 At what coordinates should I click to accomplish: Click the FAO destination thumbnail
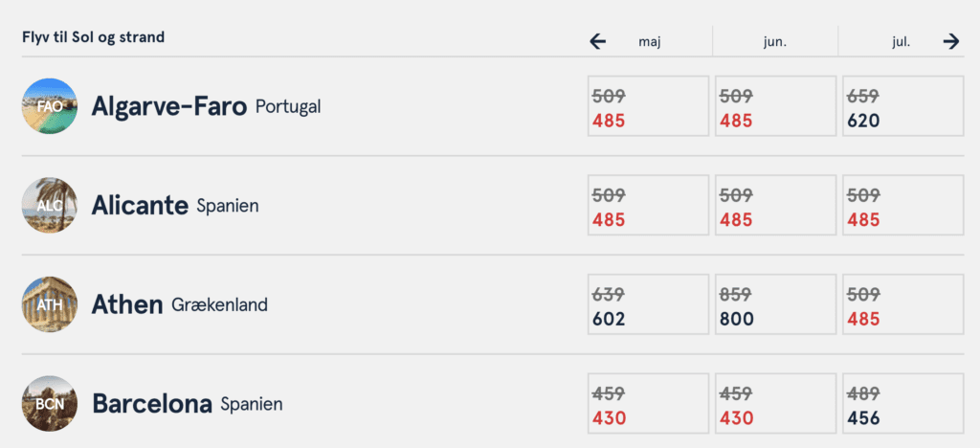50,106
